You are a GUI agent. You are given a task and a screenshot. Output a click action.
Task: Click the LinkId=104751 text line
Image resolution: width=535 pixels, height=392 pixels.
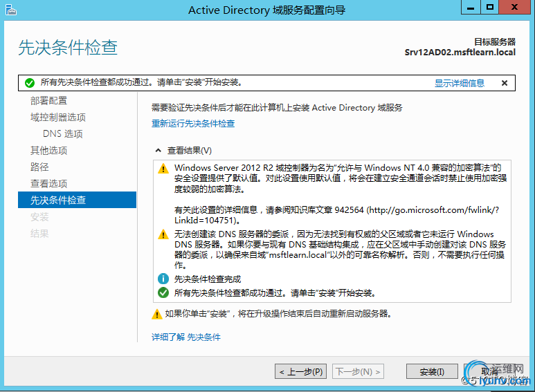tap(208, 221)
